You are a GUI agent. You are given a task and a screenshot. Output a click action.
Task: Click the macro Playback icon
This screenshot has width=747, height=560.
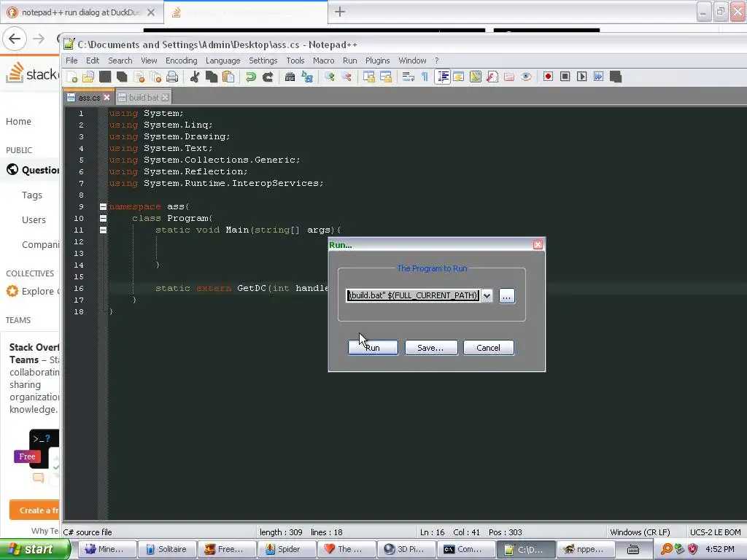click(x=581, y=77)
